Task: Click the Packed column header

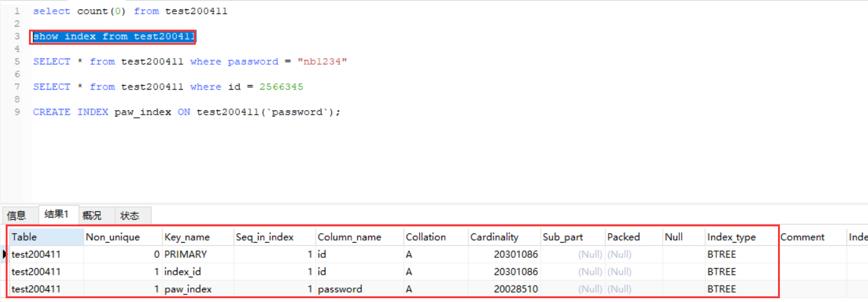Action: (634, 237)
